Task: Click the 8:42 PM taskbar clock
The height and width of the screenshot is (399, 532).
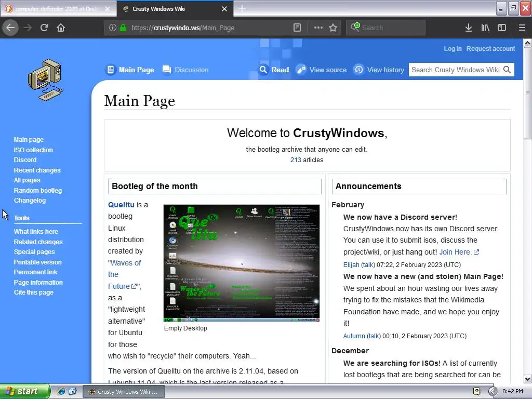Action: pos(512,391)
